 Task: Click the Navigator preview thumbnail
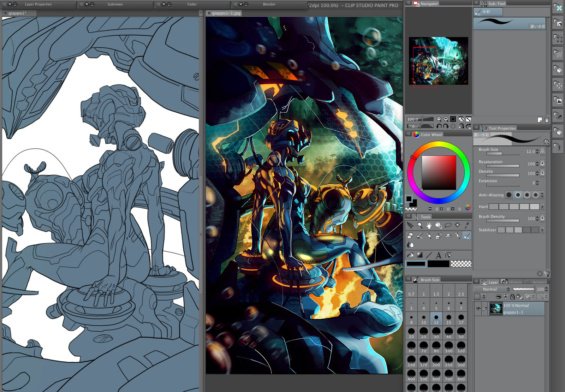pyautogui.click(x=438, y=61)
